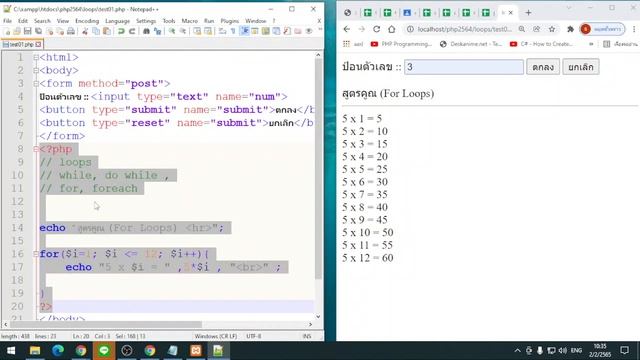
Task: Collapse the for loop fold marker on line 16
Action: pos(36,254)
